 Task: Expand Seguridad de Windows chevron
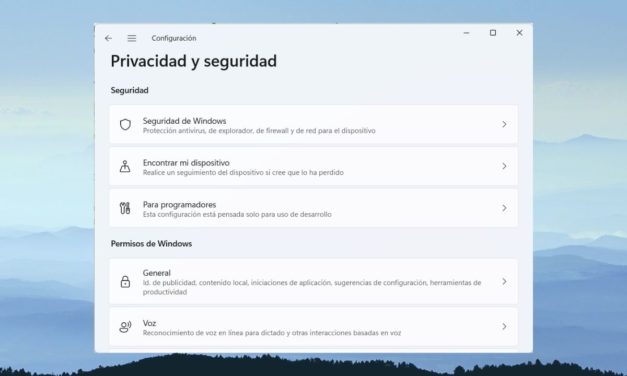[x=504, y=124]
